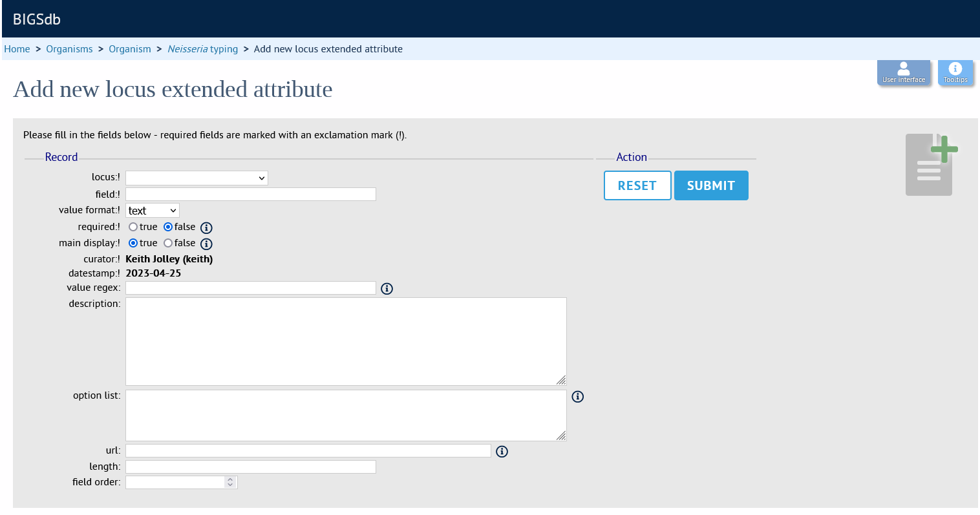Go to Home breadcrumb
The width and height of the screenshot is (980, 515).
(x=17, y=49)
